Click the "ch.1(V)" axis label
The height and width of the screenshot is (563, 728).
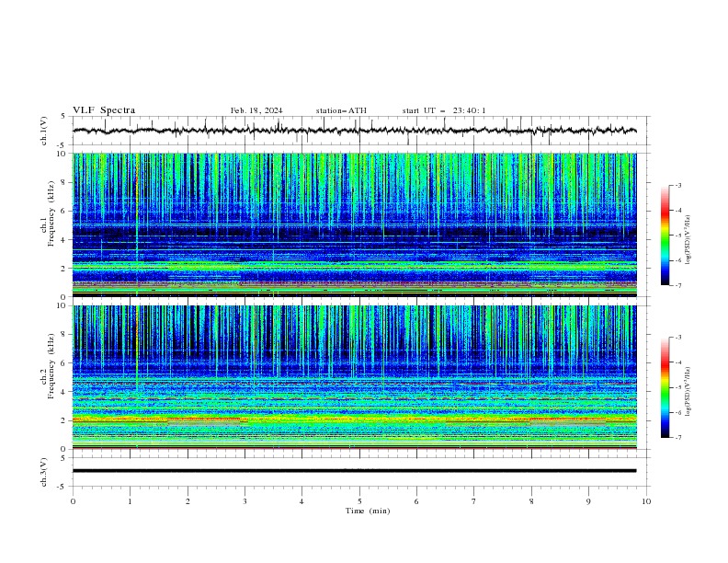coord(44,131)
